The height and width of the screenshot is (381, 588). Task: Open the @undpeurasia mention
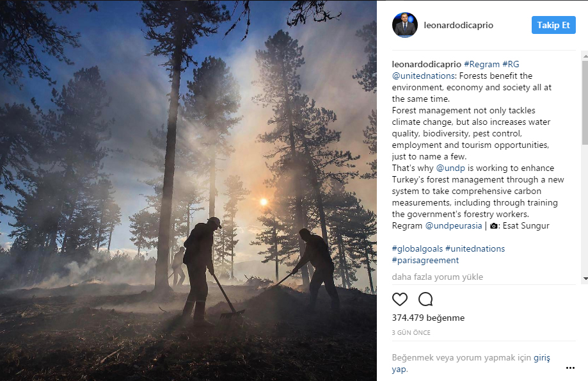click(454, 225)
